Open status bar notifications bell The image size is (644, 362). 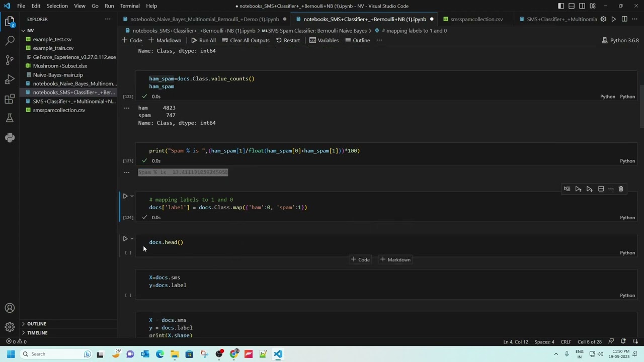tap(623, 341)
